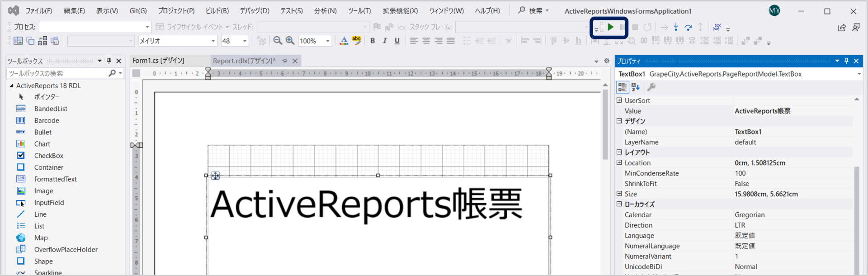Click the feedback person icon
This screenshot has height=276, width=868.
click(856, 28)
